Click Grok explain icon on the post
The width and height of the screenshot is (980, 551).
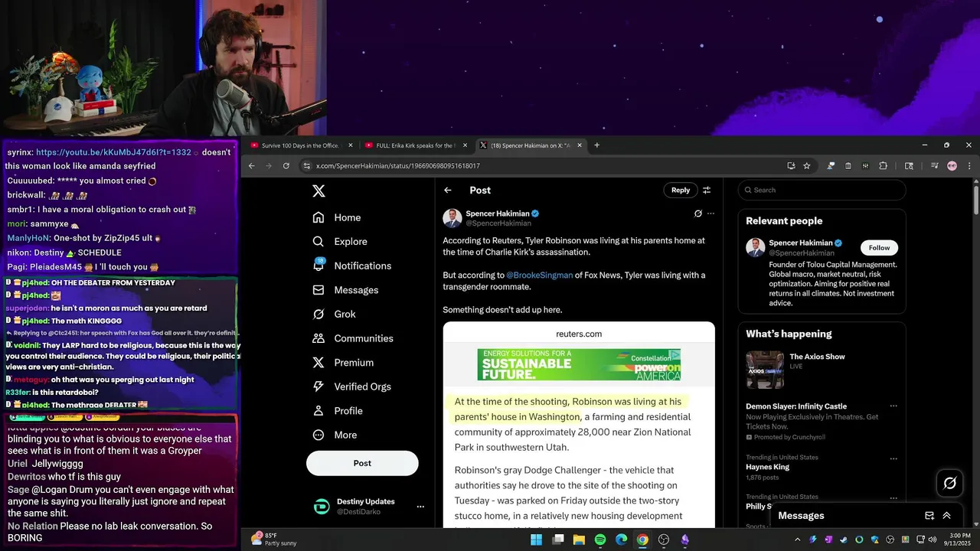(697, 214)
